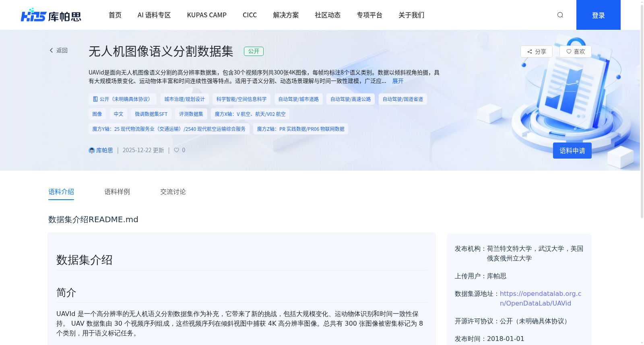Select the 语料介绍 tab

(x=61, y=192)
